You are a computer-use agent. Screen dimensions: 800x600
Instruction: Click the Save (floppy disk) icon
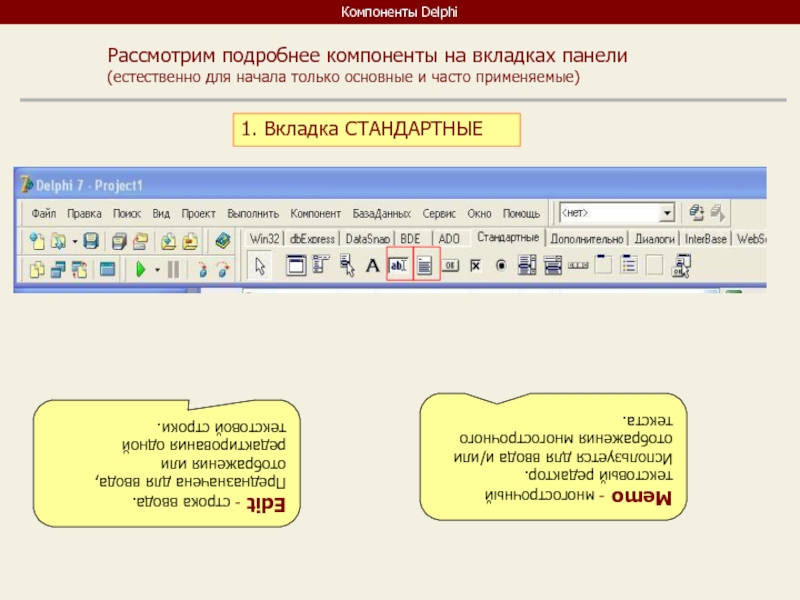pos(90,240)
